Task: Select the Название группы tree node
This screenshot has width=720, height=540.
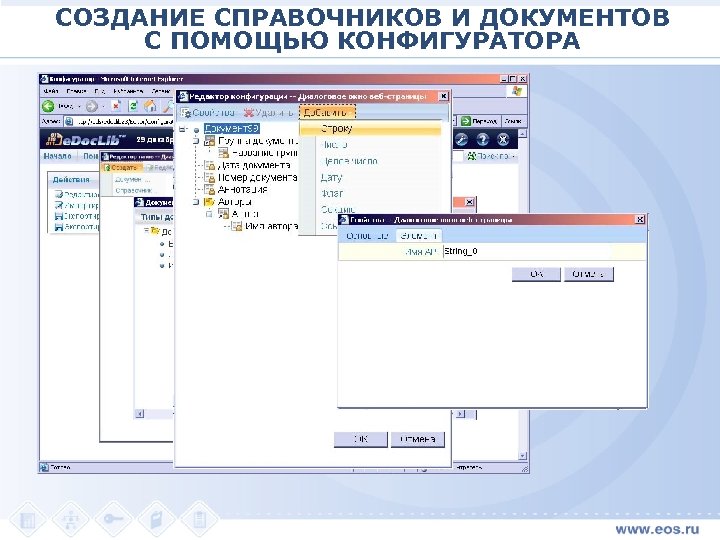Action: [x=264, y=153]
